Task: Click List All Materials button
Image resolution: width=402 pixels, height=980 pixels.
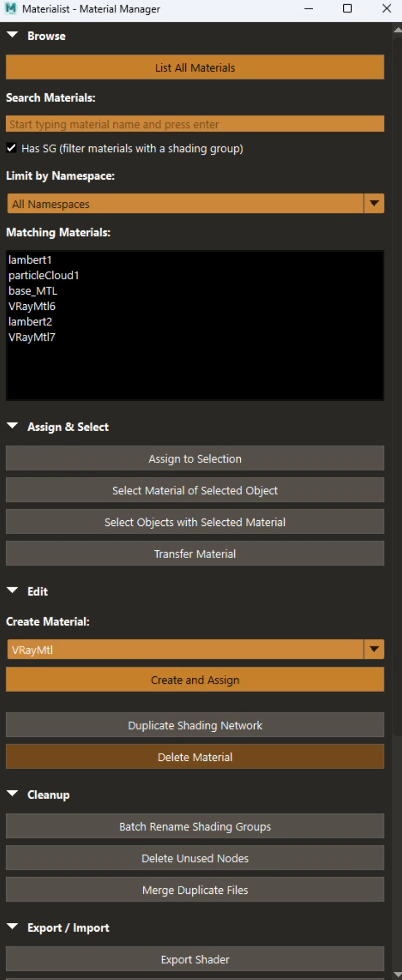Action: click(x=195, y=67)
